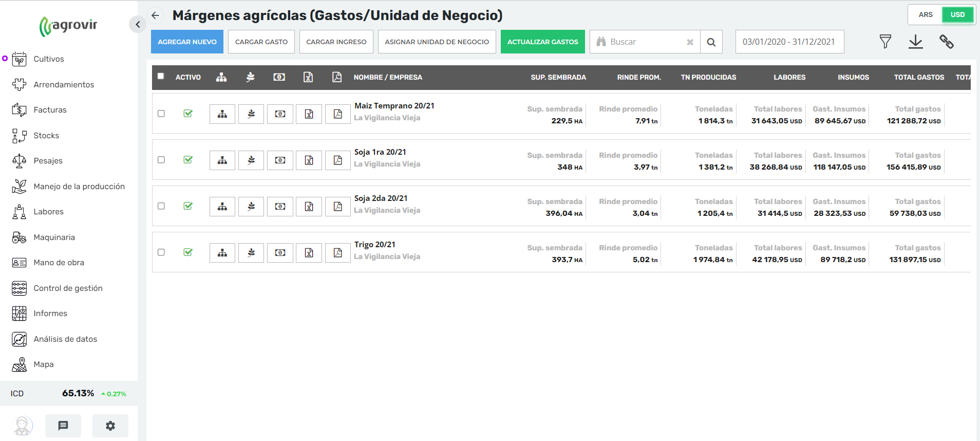
Task: Open Stocks in the sidebar
Action: click(46, 136)
